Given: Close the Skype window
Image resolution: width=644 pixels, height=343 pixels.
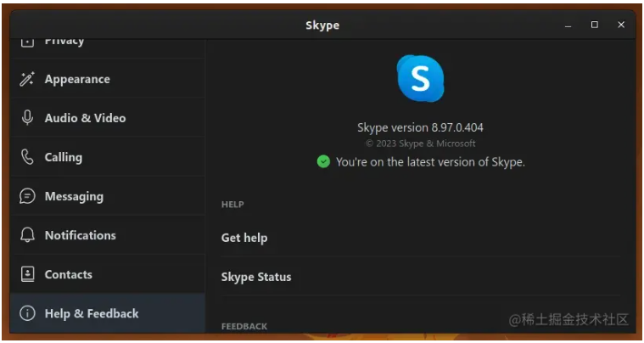Looking at the screenshot, I should tap(621, 25).
